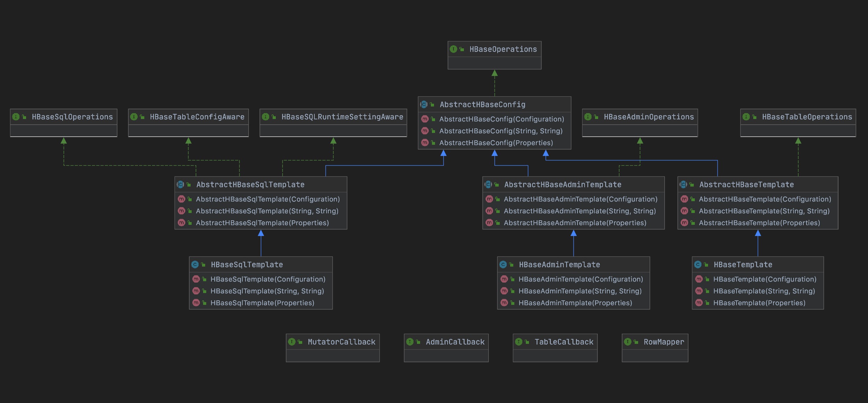Select HBaseSqlTemplate(String, String) constructor
Viewport: 868px width, 403px height.
tap(267, 291)
